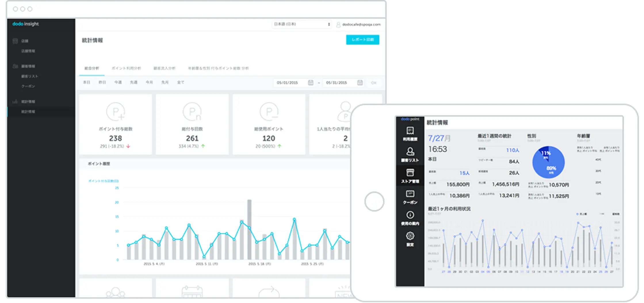Click the 26人 value on the tablet
This screenshot has height=303, width=644.
pos(514,173)
